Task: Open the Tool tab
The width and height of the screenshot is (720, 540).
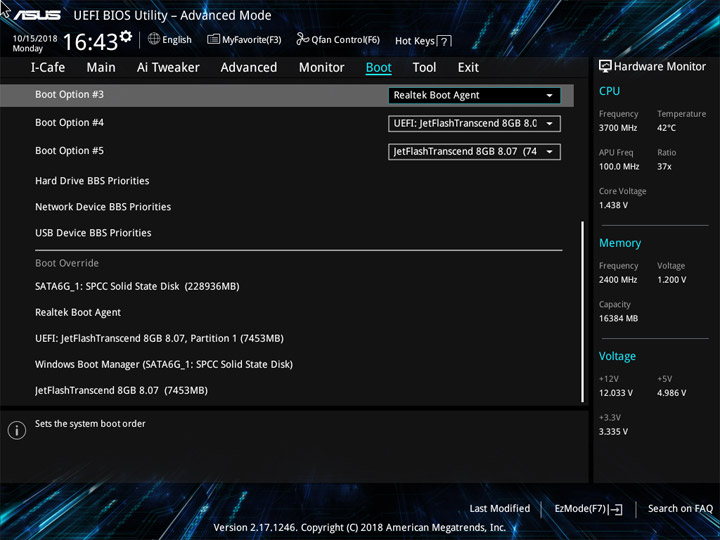Action: point(424,68)
